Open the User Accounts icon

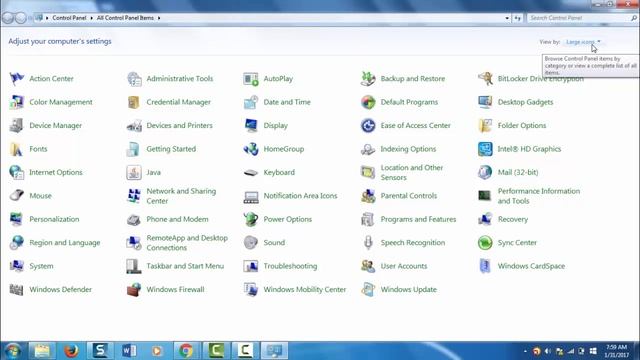[368, 266]
